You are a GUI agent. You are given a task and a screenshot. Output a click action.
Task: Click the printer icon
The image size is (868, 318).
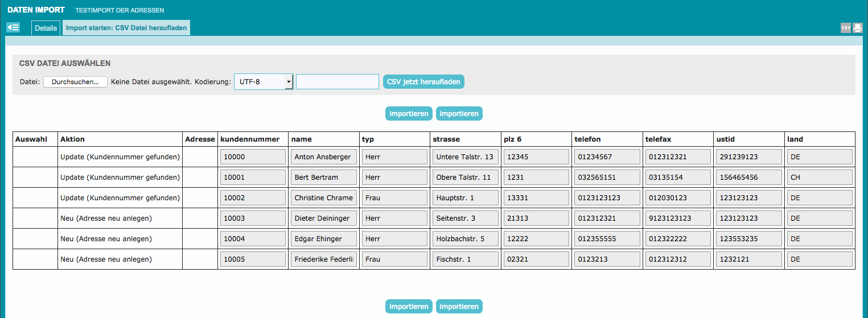[x=858, y=28]
